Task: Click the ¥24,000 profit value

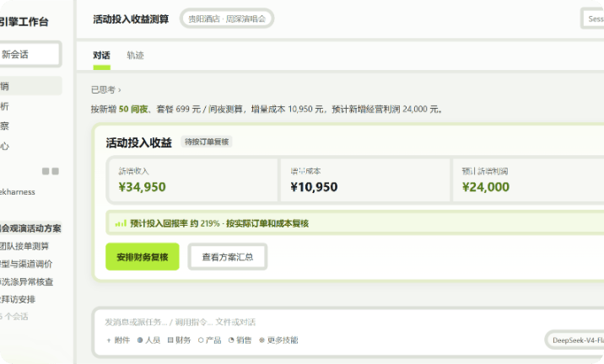Action: pyautogui.click(x=486, y=187)
